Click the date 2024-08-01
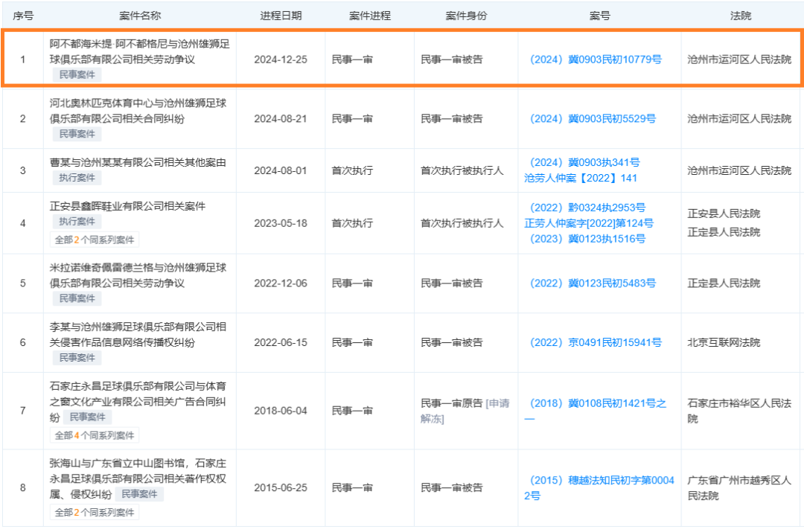 click(x=281, y=170)
